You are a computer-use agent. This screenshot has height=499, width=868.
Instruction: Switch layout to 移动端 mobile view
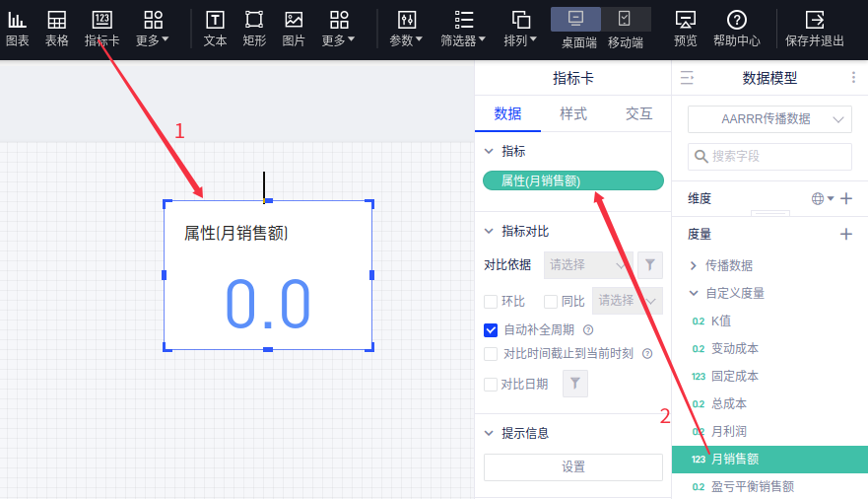point(625,19)
